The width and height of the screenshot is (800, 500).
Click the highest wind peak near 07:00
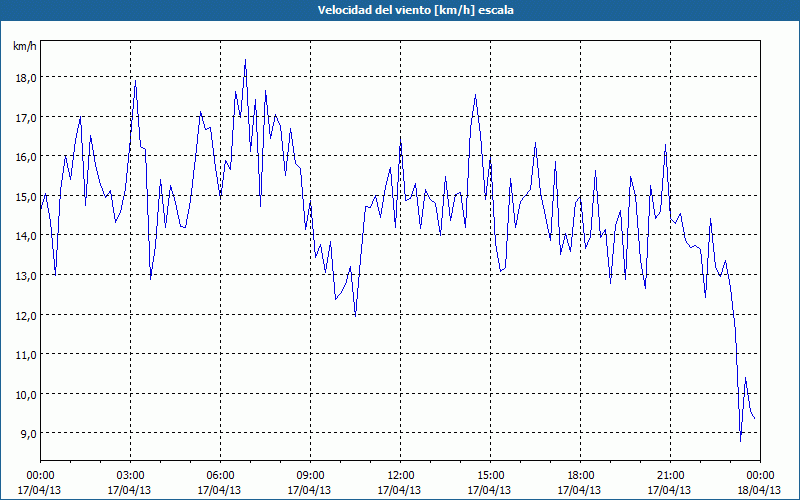pyautogui.click(x=245, y=60)
